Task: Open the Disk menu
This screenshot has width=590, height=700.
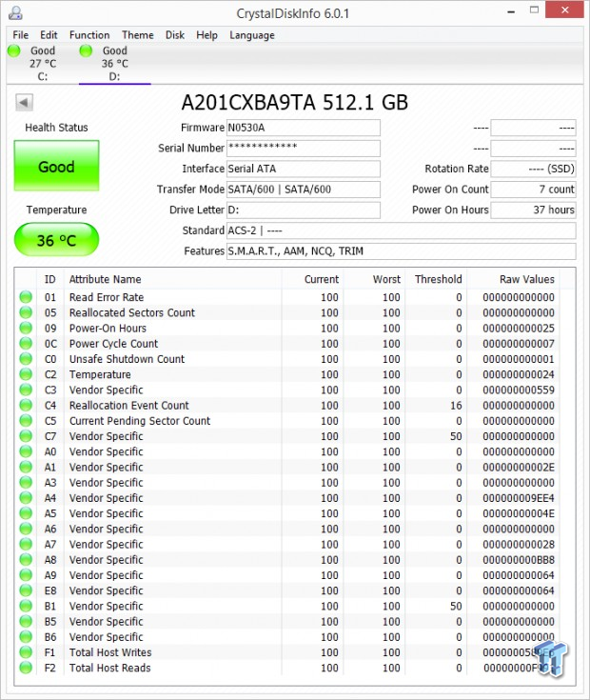Action: pos(175,35)
